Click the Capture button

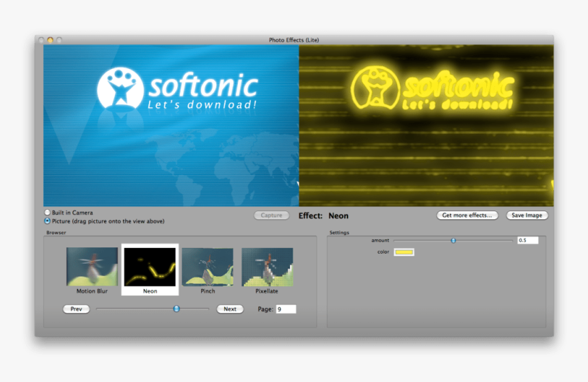271,215
